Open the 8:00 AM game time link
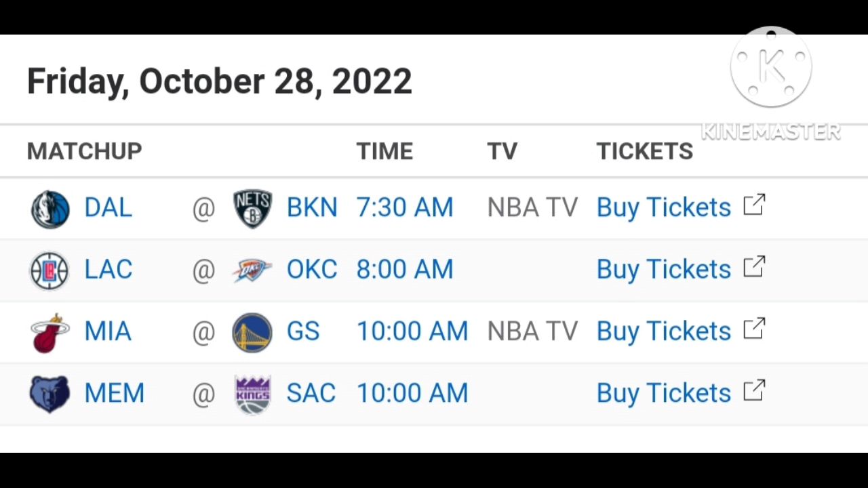The image size is (868, 488). (405, 270)
